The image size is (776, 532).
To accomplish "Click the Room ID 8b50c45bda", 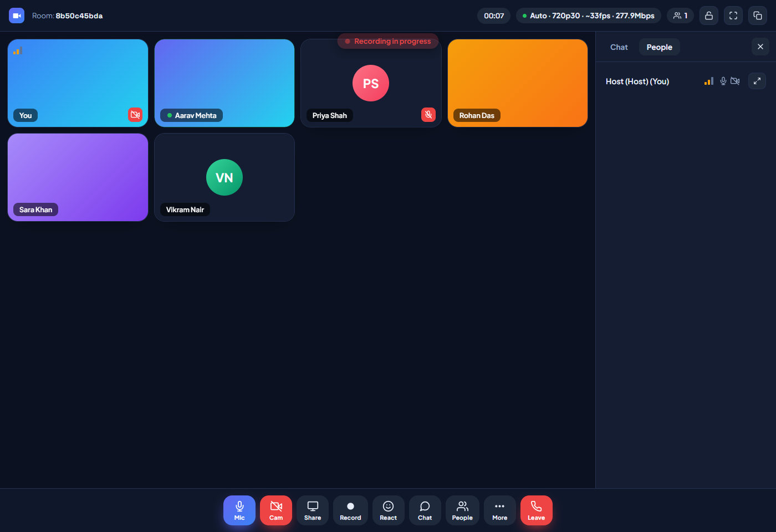I will click(79, 16).
